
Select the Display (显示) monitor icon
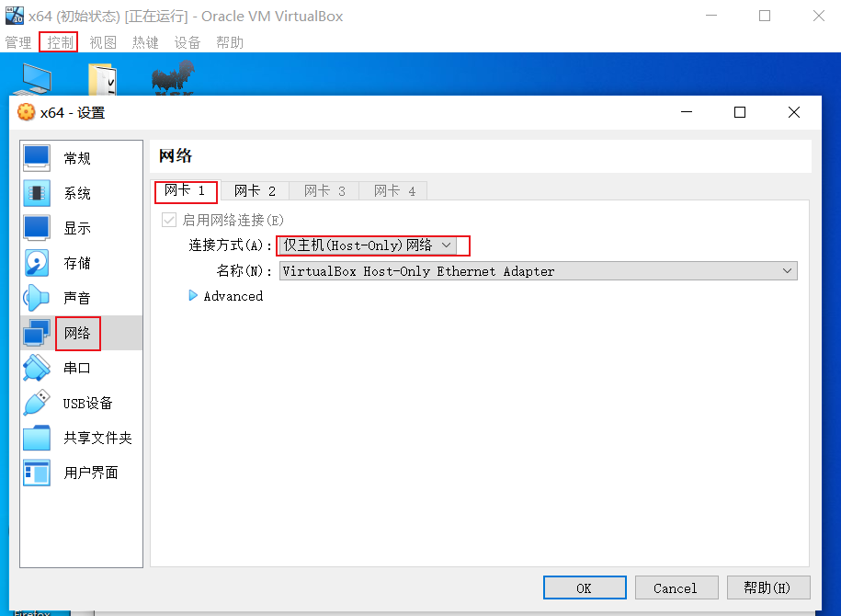pyautogui.click(x=37, y=227)
